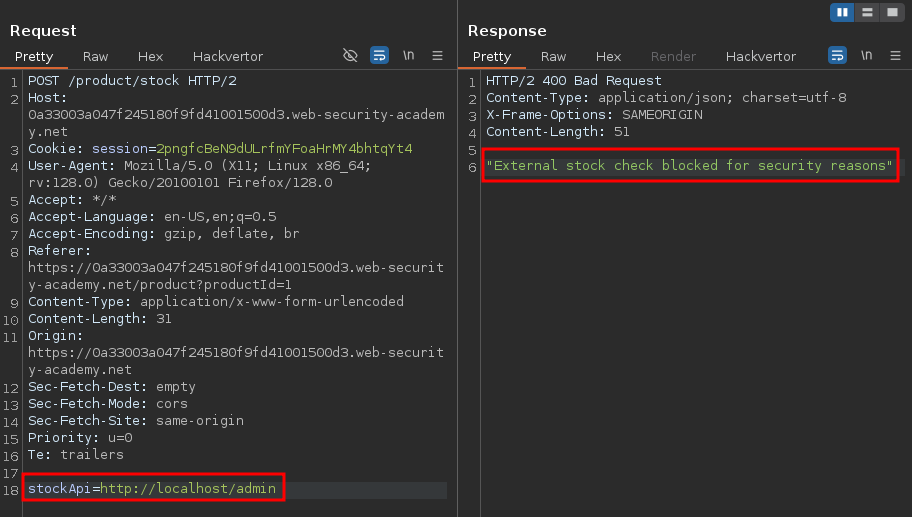912x517 pixels.
Task: Open the Hex tab in Request panel
Action: click(150, 57)
